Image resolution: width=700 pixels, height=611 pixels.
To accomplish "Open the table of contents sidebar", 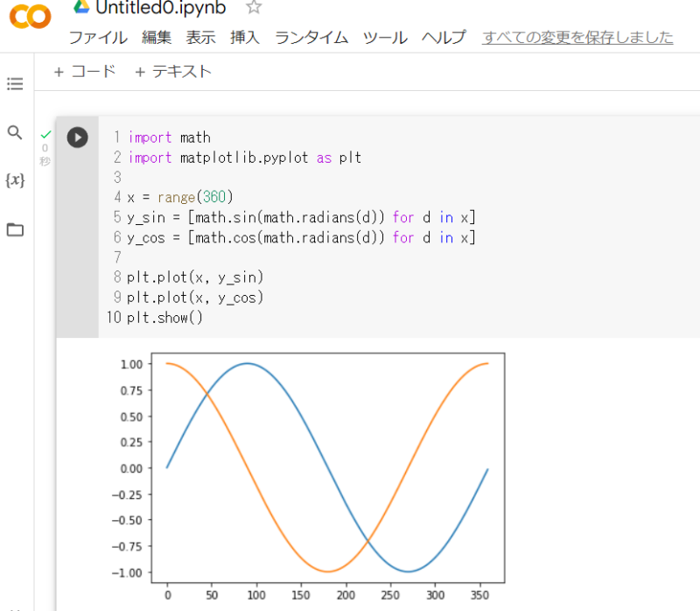I will (15, 84).
